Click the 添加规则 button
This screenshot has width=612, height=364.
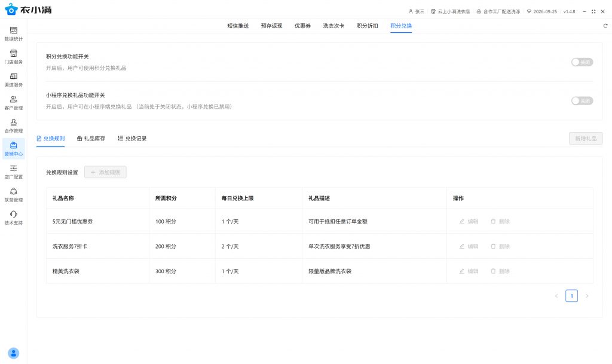click(x=105, y=172)
